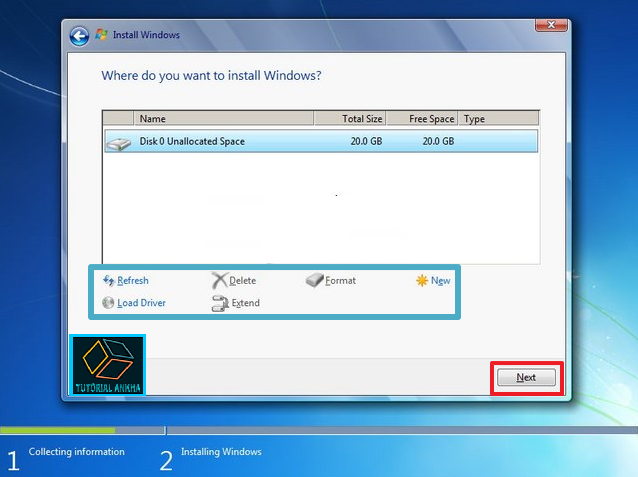Sort by the Name column header
Image resolution: width=638 pixels, height=477 pixels.
[224, 118]
